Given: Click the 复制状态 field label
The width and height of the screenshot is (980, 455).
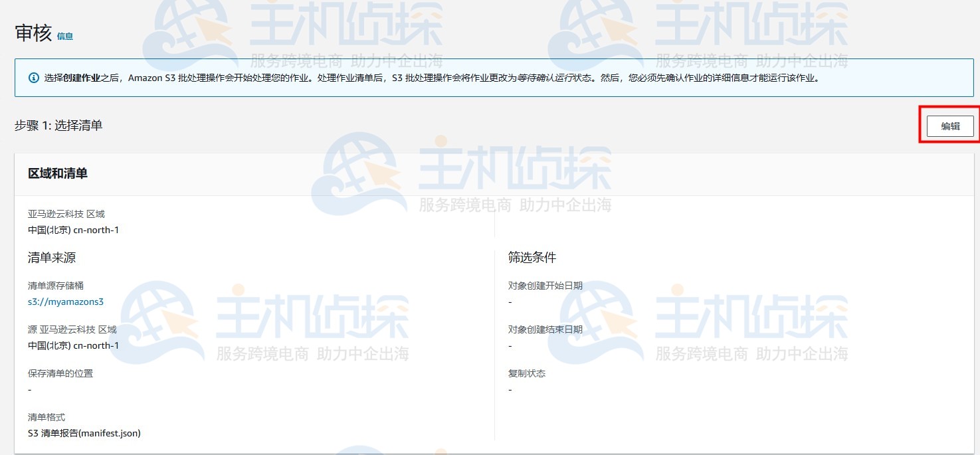Looking at the screenshot, I should [x=527, y=373].
